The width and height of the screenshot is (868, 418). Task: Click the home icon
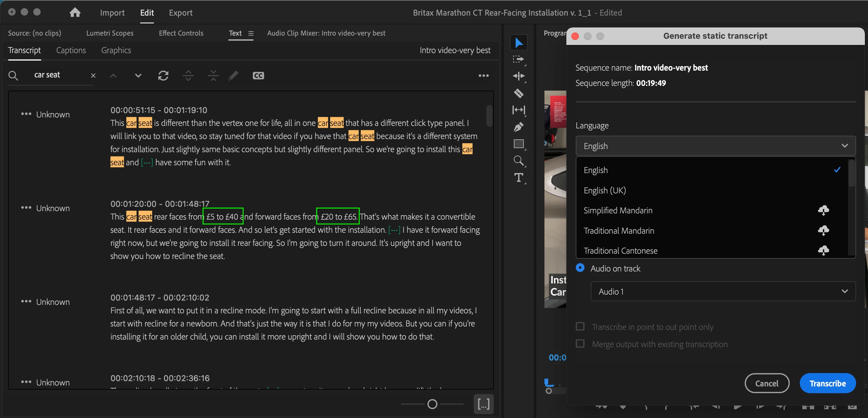[75, 12]
